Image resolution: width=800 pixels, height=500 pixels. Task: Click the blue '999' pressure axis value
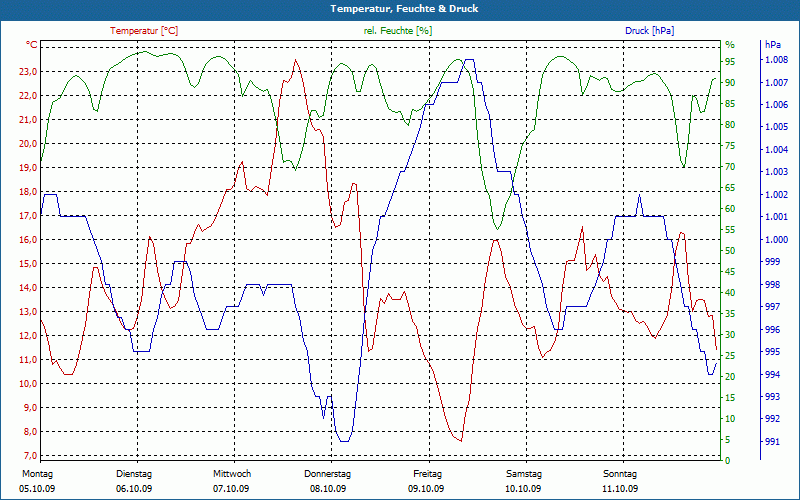[772, 262]
